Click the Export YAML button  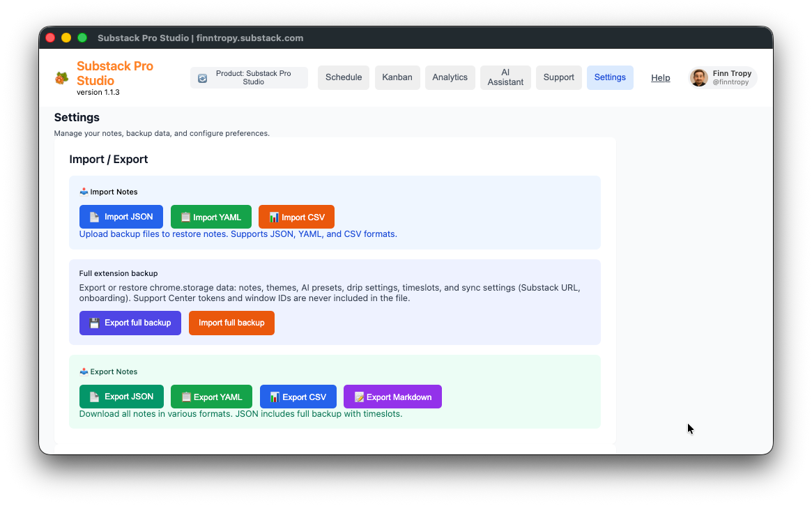pos(211,396)
